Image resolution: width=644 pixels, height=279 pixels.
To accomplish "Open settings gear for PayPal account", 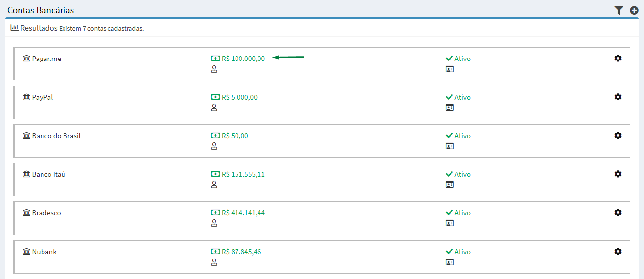I will [618, 97].
